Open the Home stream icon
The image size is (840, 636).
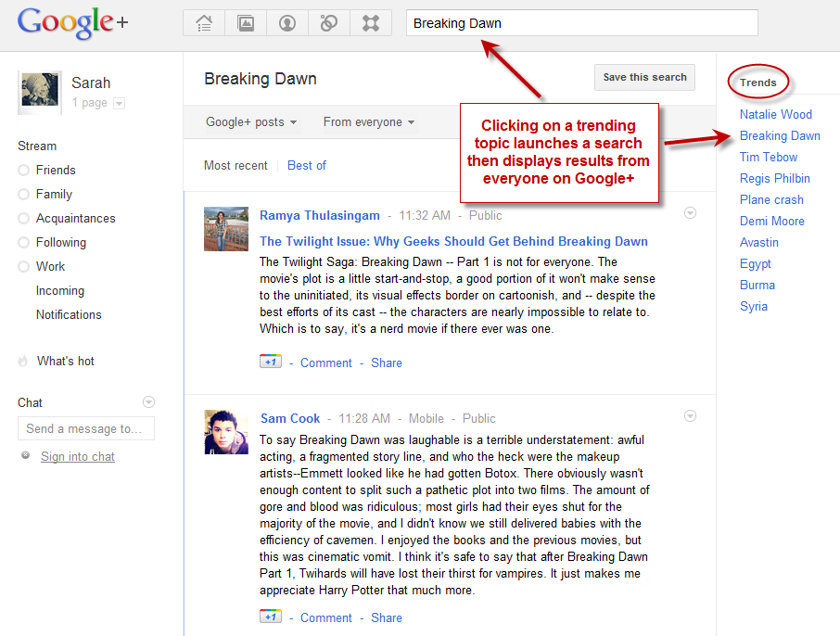204,22
